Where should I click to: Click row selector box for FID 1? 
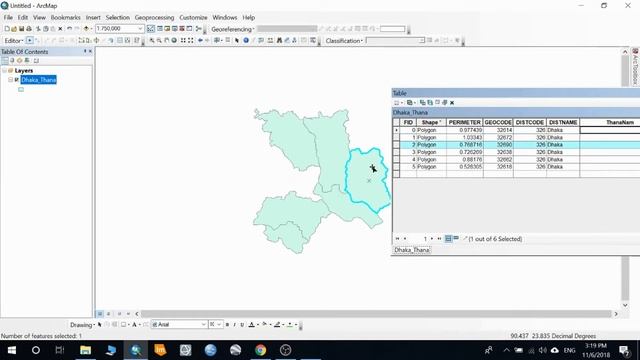pos(396,138)
